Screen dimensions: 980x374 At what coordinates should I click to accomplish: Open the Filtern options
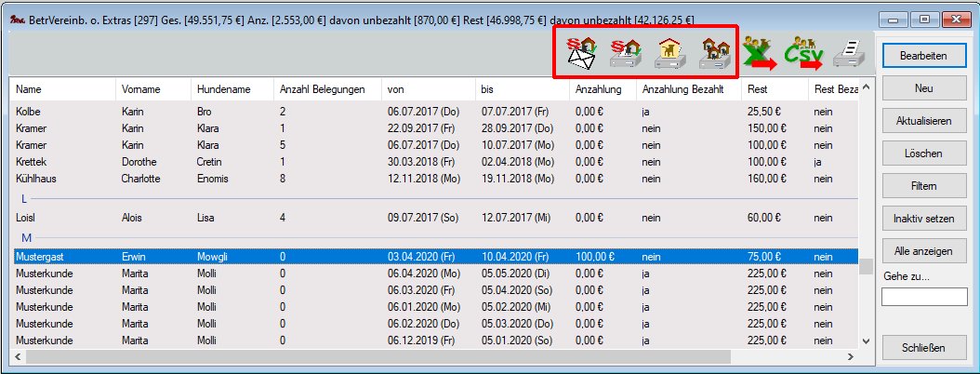click(x=922, y=186)
